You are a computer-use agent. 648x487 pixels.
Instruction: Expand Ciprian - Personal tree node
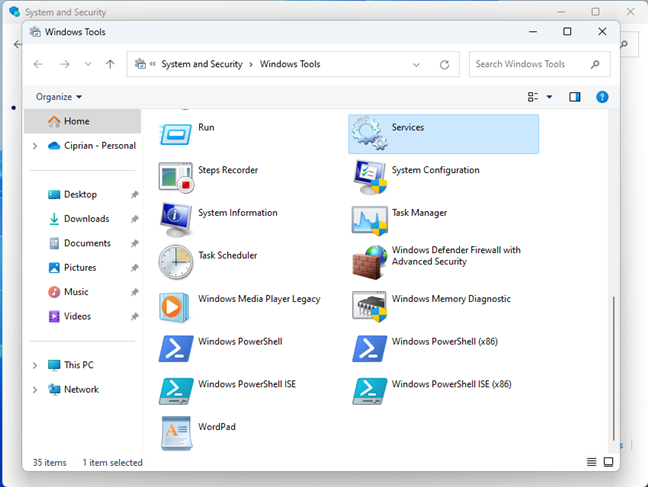(35, 146)
